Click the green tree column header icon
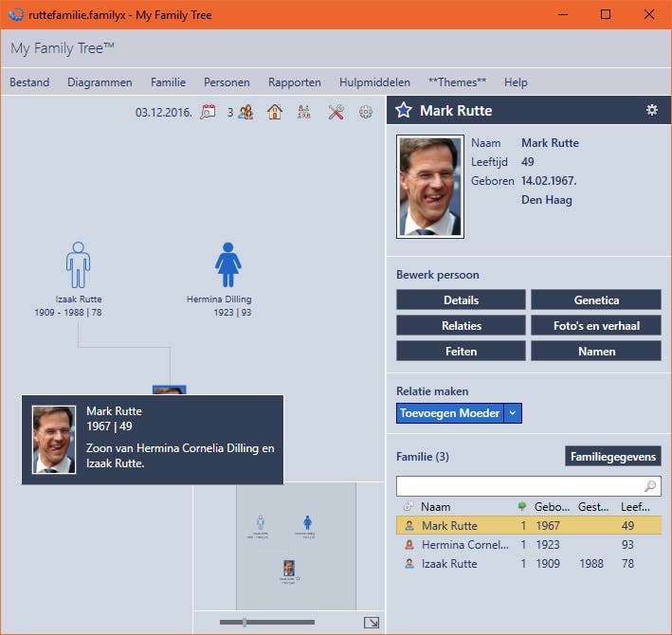672x635 pixels. pyautogui.click(x=522, y=506)
